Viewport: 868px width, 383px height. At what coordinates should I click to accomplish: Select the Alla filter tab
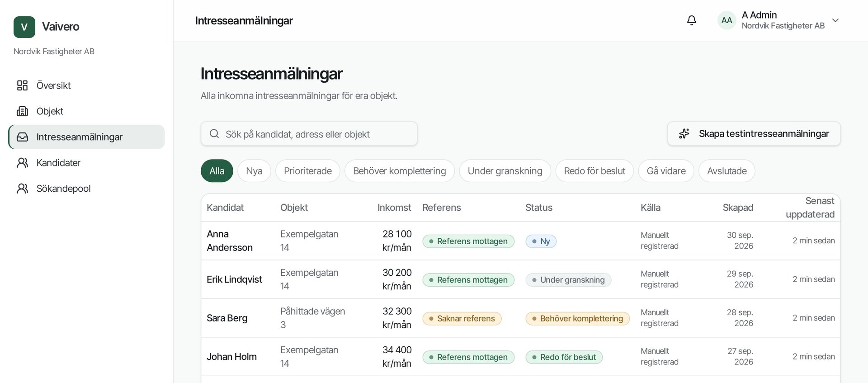pos(217,171)
